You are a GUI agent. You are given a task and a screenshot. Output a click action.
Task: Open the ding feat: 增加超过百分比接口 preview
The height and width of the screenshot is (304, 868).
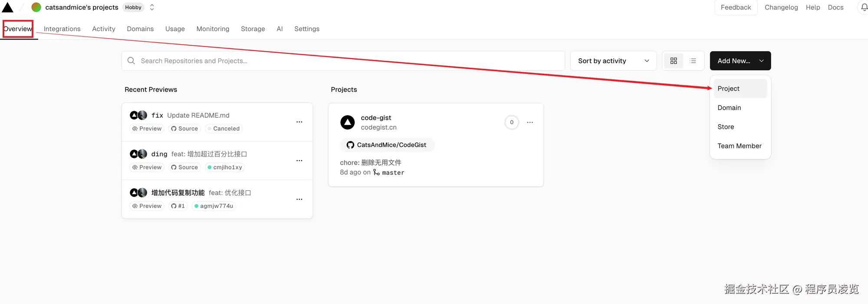[x=199, y=154]
